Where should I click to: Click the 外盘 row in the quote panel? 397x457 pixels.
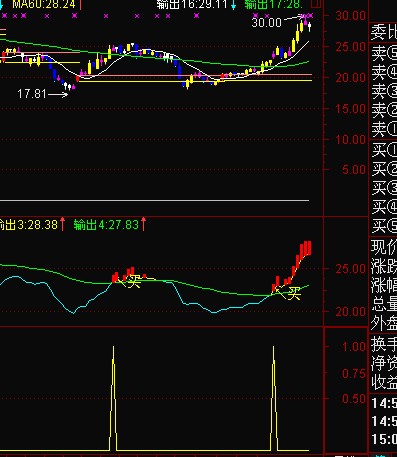(x=383, y=323)
